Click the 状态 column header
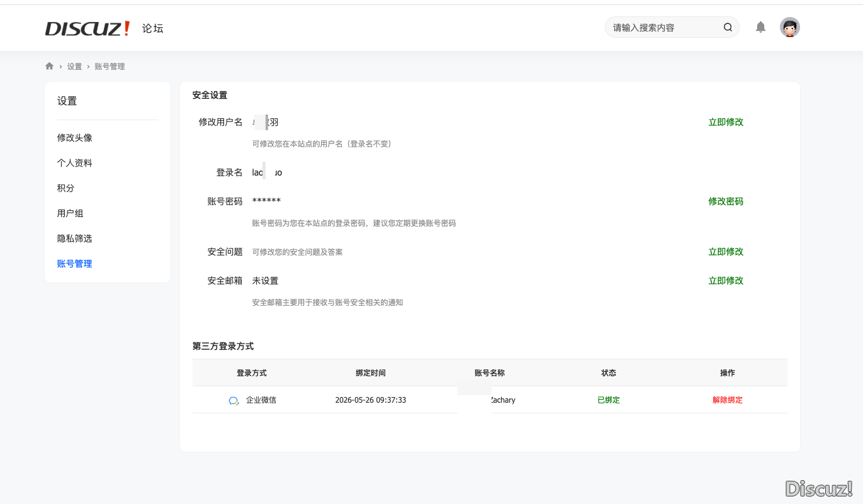The width and height of the screenshot is (863, 504). [x=609, y=373]
